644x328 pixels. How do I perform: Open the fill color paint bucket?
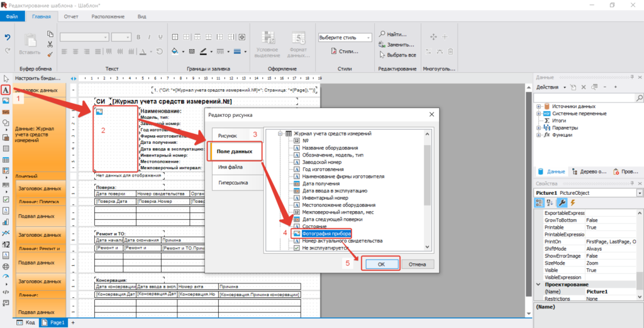pos(175,52)
